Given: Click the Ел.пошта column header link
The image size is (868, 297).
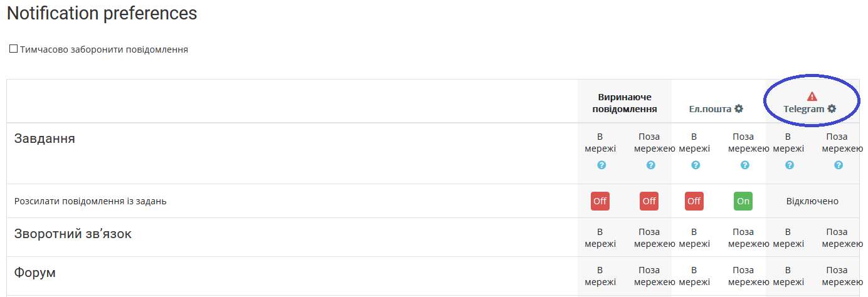Looking at the screenshot, I should (x=711, y=109).
